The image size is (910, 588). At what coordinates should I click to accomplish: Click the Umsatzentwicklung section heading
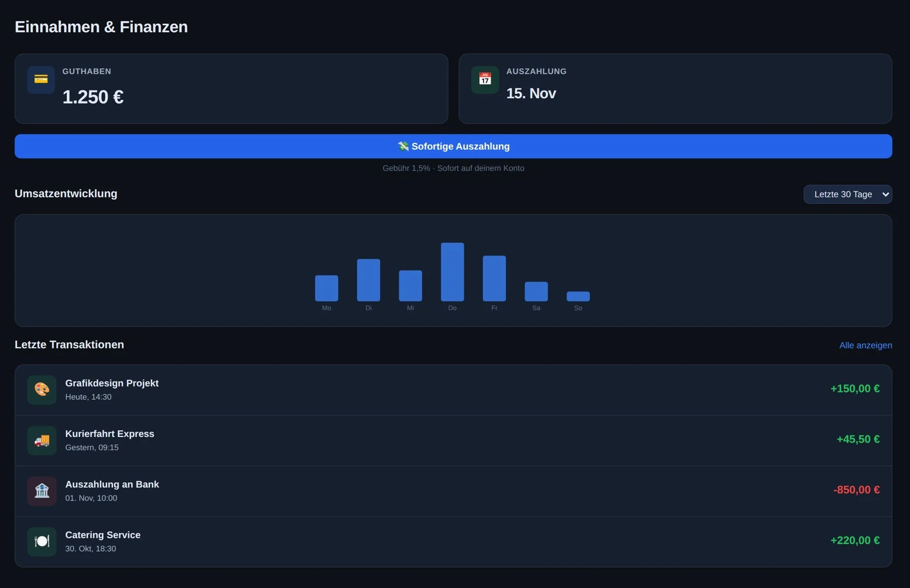click(x=66, y=193)
